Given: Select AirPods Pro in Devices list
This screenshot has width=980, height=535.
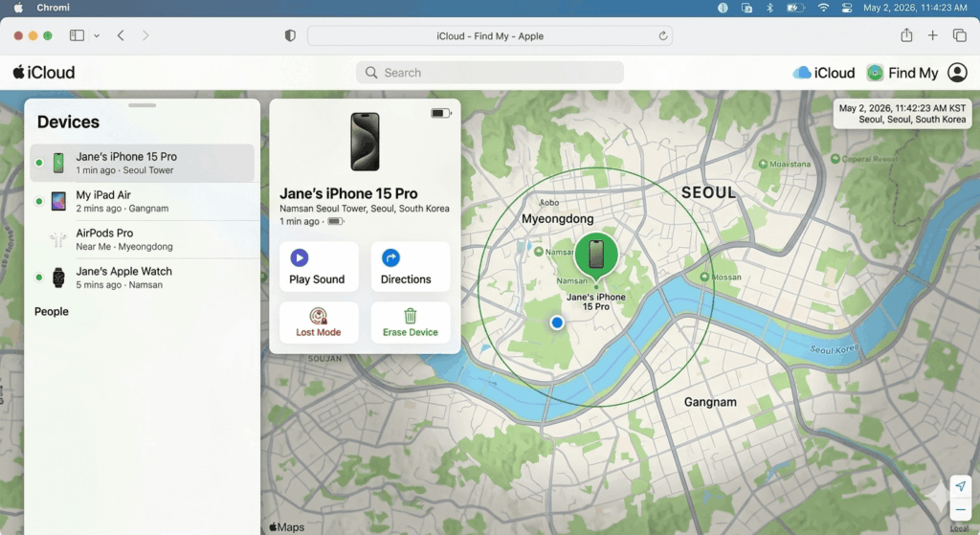Looking at the screenshot, I should (x=142, y=239).
